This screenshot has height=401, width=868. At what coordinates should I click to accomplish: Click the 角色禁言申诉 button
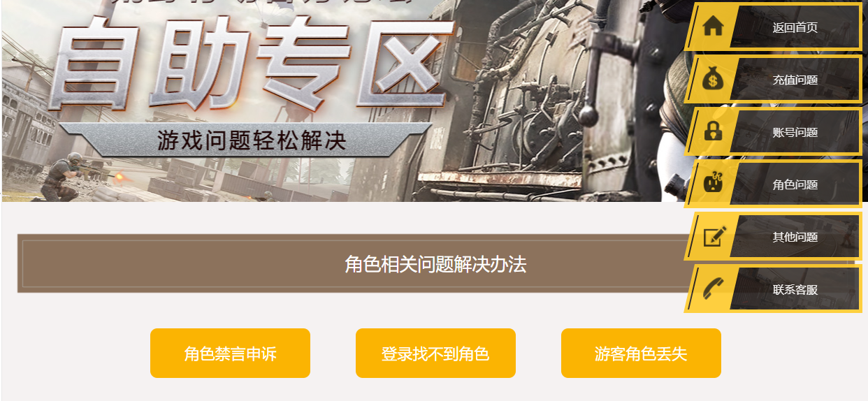coord(230,353)
